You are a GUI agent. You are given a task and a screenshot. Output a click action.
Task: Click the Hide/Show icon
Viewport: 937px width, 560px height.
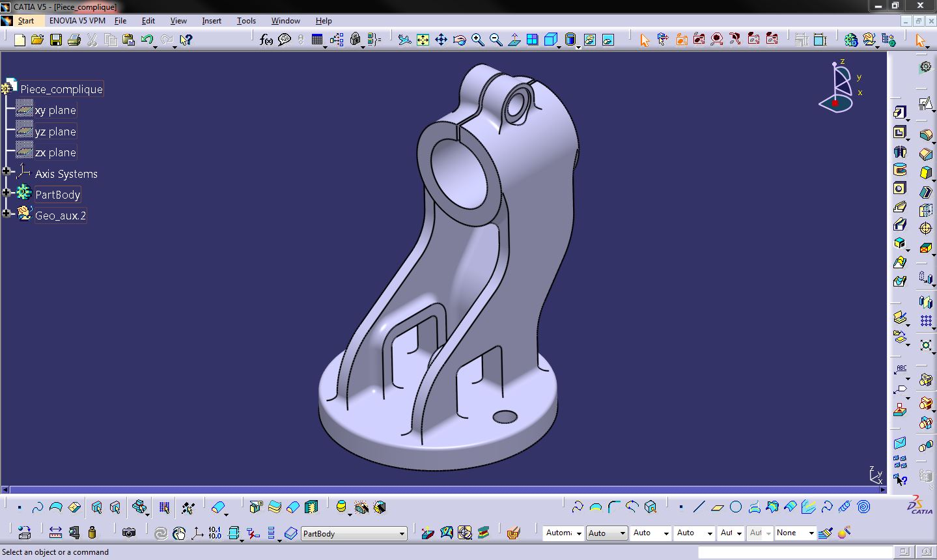click(589, 40)
